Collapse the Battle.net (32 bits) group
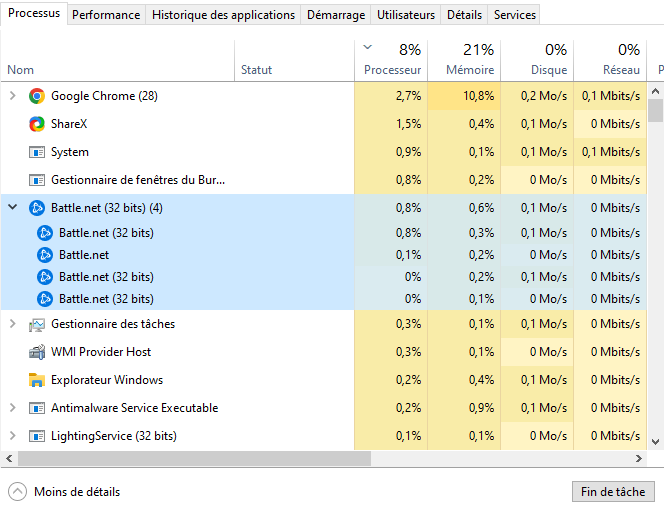 click(x=13, y=208)
